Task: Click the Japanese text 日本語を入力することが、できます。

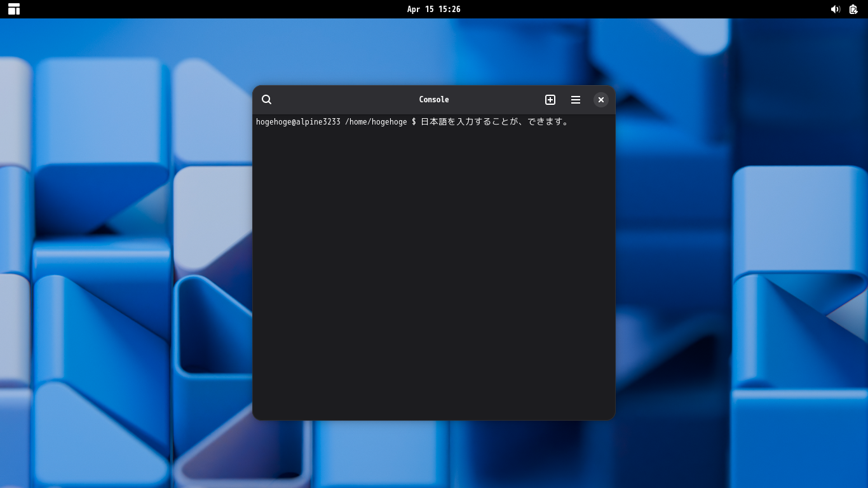Action: pos(494,122)
